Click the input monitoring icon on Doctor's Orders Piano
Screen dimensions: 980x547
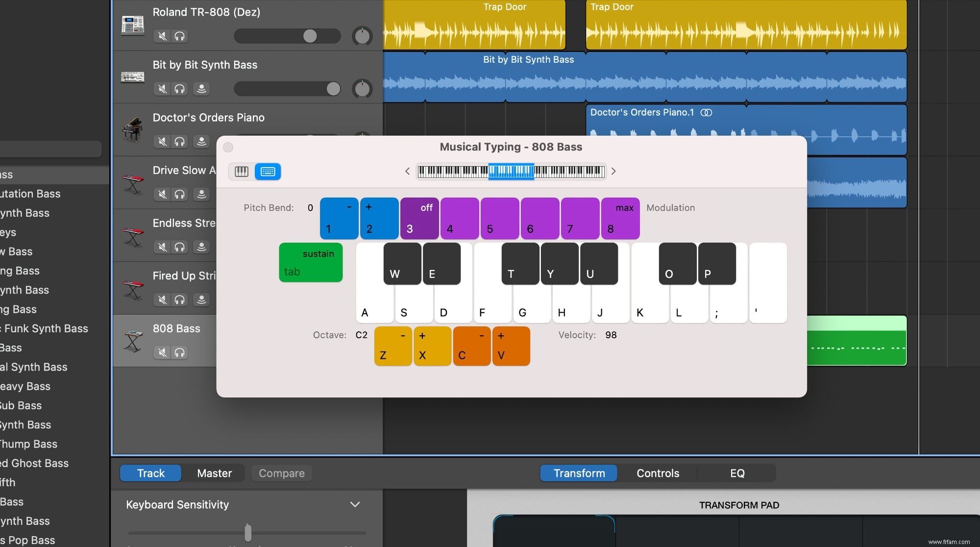coord(201,142)
